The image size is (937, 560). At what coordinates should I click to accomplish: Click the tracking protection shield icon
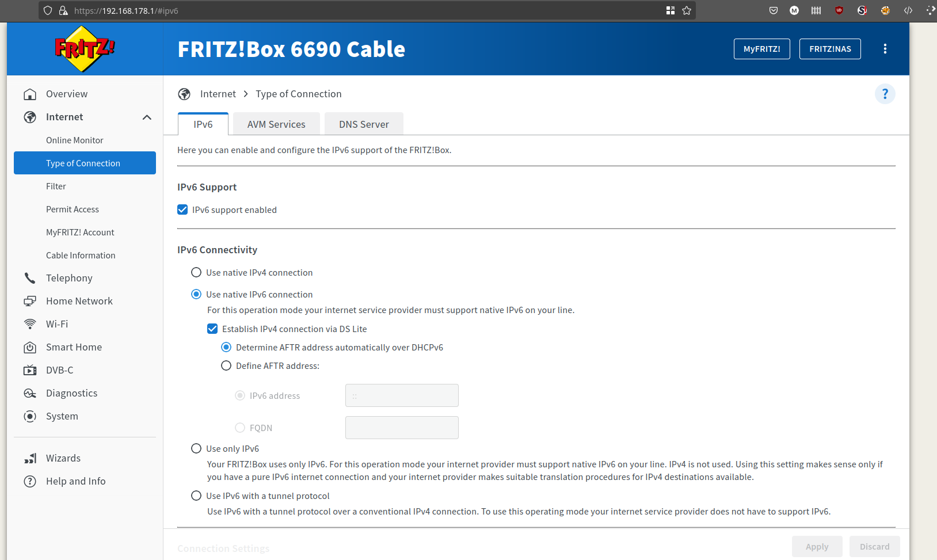pos(48,10)
